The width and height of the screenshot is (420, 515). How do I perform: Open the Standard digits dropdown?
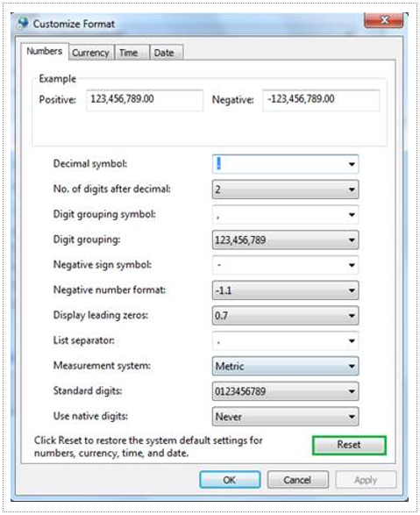click(285, 391)
